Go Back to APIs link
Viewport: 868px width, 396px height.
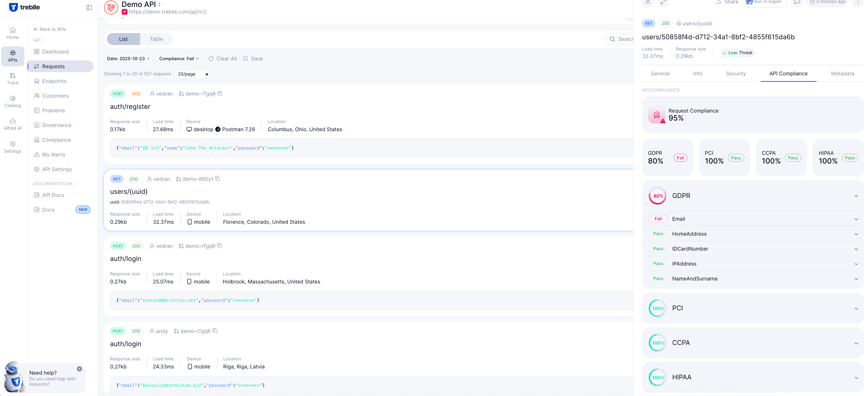[50, 29]
